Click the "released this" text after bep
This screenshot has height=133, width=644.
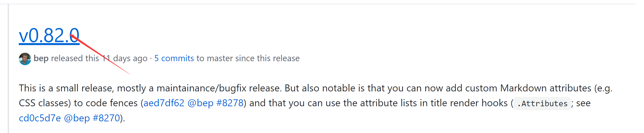click(75, 58)
